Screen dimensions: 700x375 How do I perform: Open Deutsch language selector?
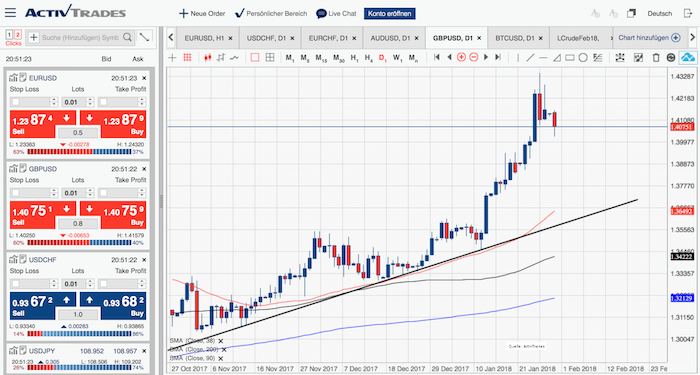[x=659, y=14]
